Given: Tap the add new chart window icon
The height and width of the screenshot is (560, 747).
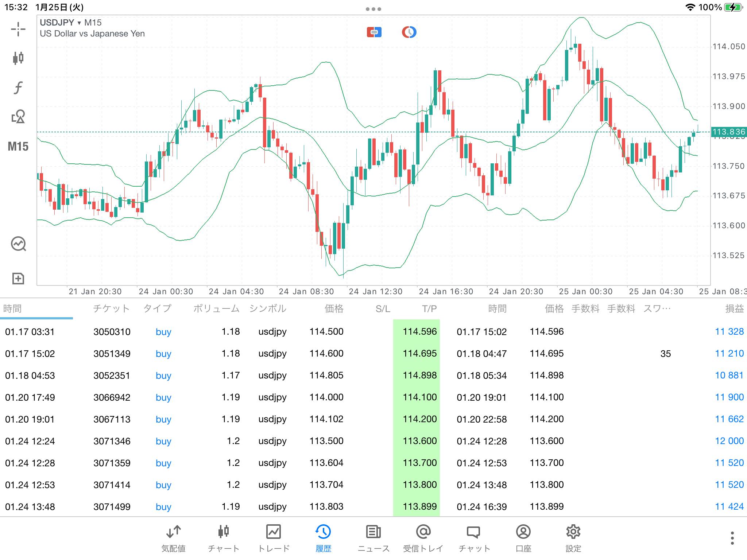Looking at the screenshot, I should [18, 279].
